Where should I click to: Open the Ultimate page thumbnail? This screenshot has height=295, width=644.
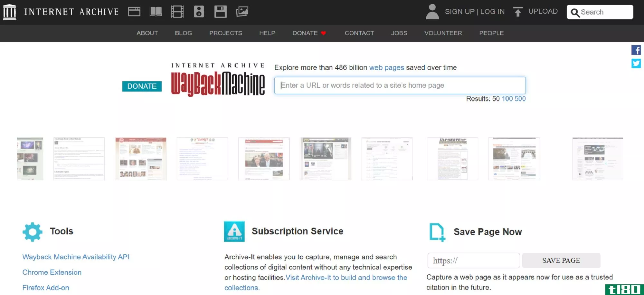coord(452,159)
